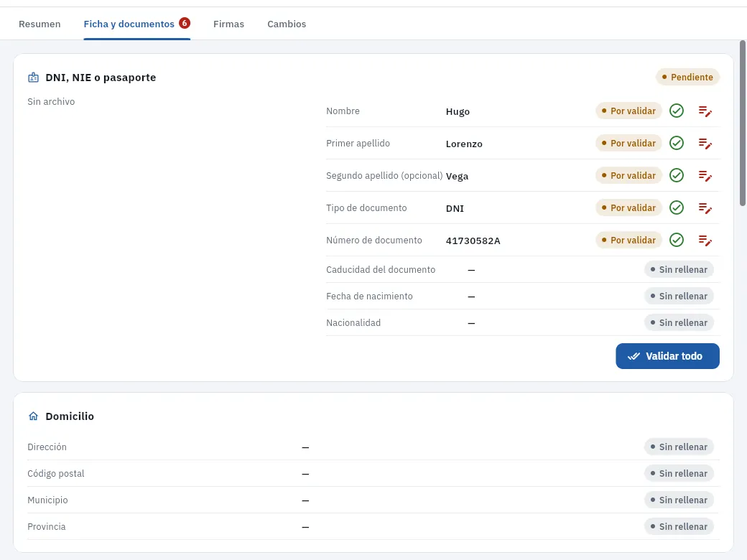Image resolution: width=747 pixels, height=560 pixels.
Task: Click the Número de documento label
Action: point(374,241)
